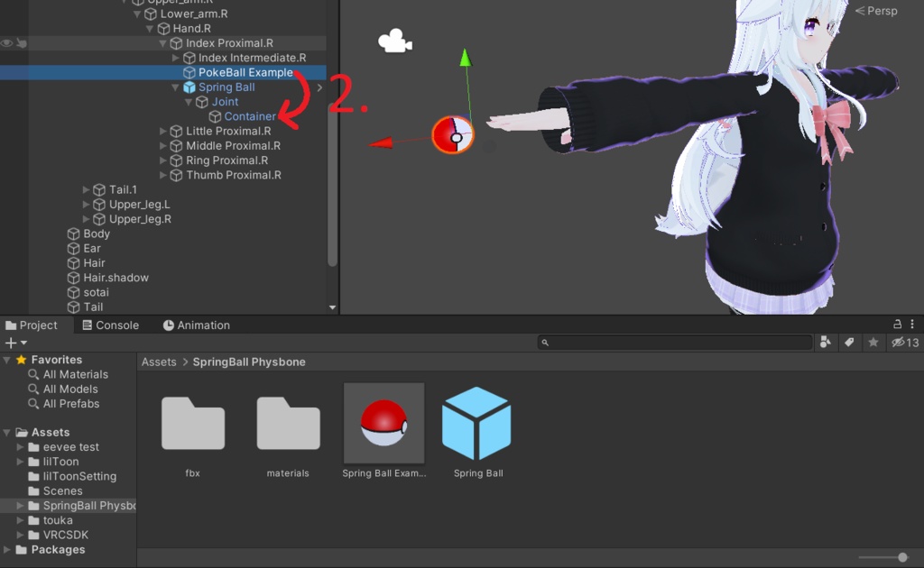The image size is (924, 568).
Task: Click the Assets breadcrumb link
Action: coord(159,362)
